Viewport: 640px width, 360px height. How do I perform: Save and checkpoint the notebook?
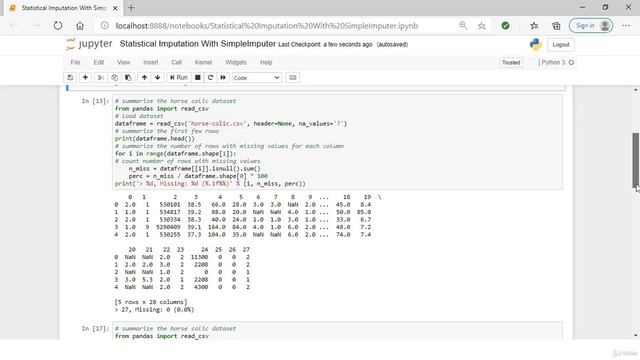(x=70, y=78)
